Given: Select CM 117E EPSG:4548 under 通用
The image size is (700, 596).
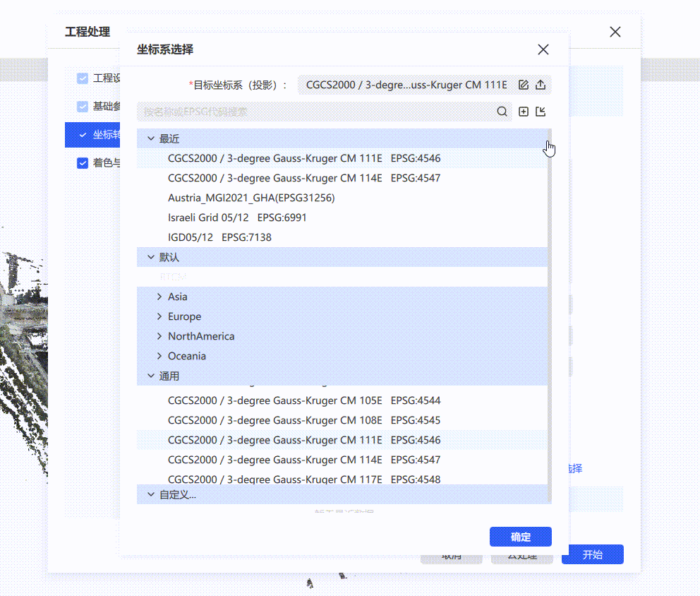Looking at the screenshot, I should [342, 478].
